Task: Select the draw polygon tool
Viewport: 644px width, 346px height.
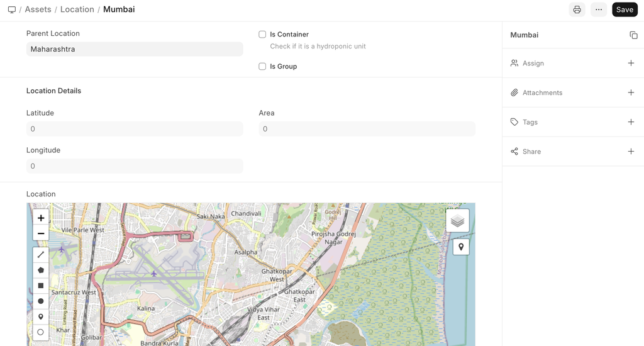Action: coord(41,270)
